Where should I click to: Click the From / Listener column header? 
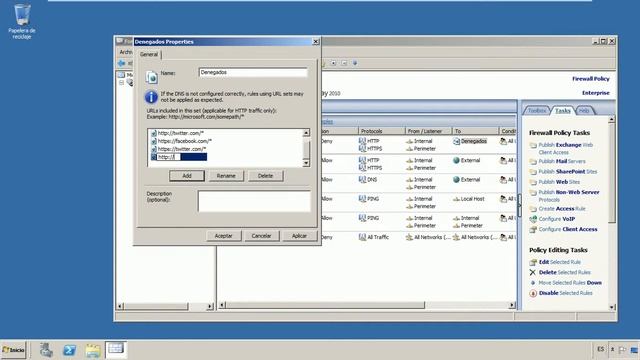[428, 131]
